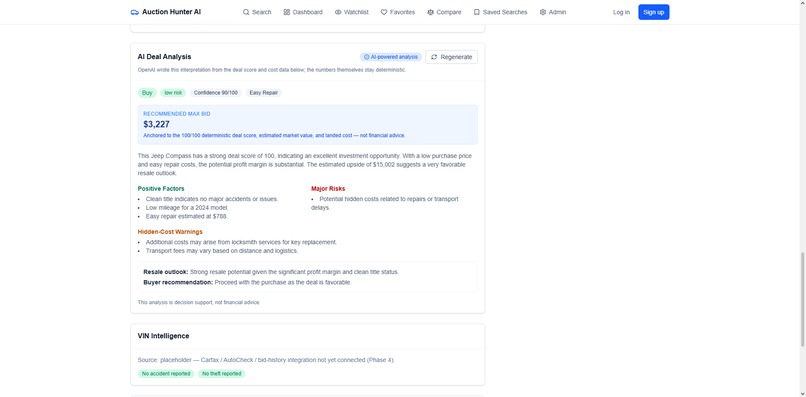Click the 'Transport fees may vary' warning

[222, 251]
